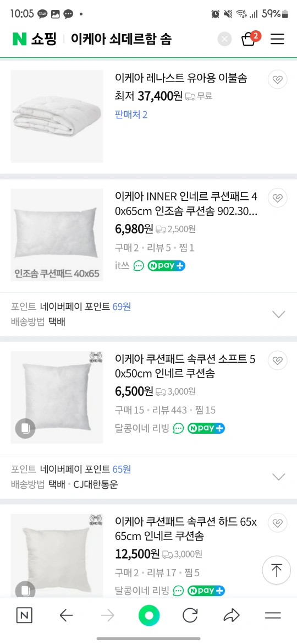Tap the scroll-to-top arrow button
Image resolution: width=297 pixels, height=644 pixels.
coord(277,570)
